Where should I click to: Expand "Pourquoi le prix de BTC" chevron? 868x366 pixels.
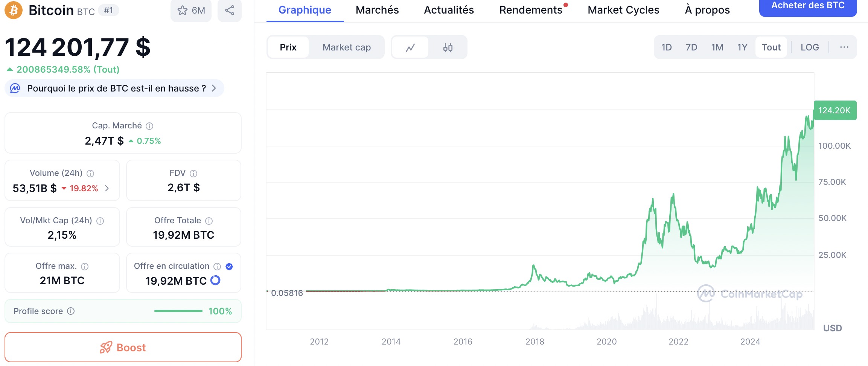click(x=214, y=88)
